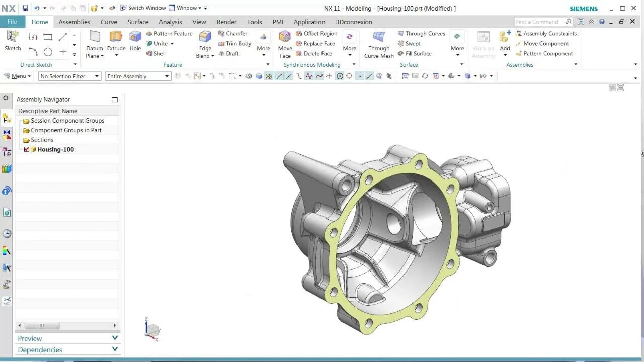Open the No Selection Filter dropdown
Screen dimensions: 644x362
pyautogui.click(x=70, y=76)
